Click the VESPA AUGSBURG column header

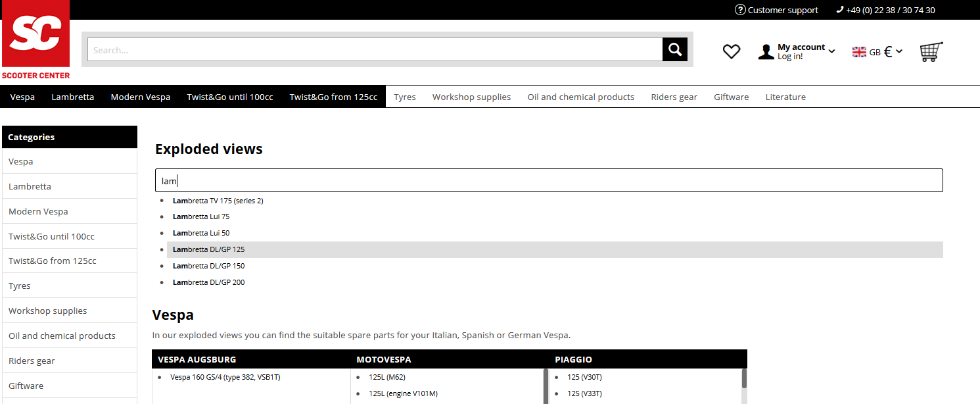tap(197, 359)
